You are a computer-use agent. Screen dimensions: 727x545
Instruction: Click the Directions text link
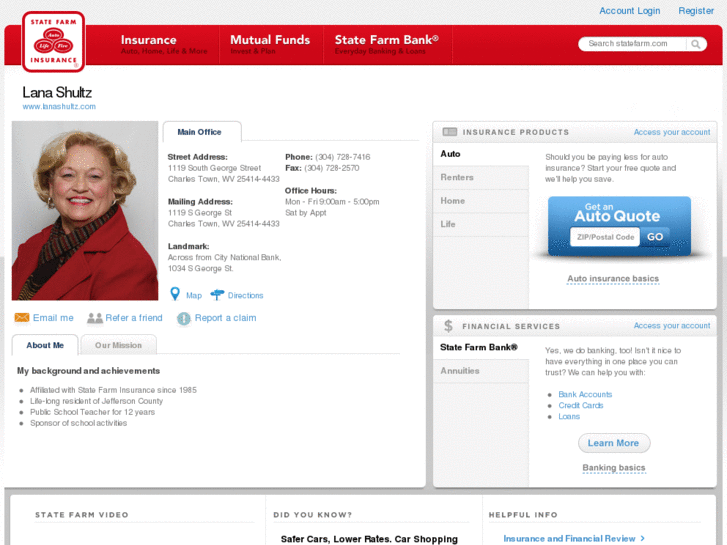coord(245,295)
